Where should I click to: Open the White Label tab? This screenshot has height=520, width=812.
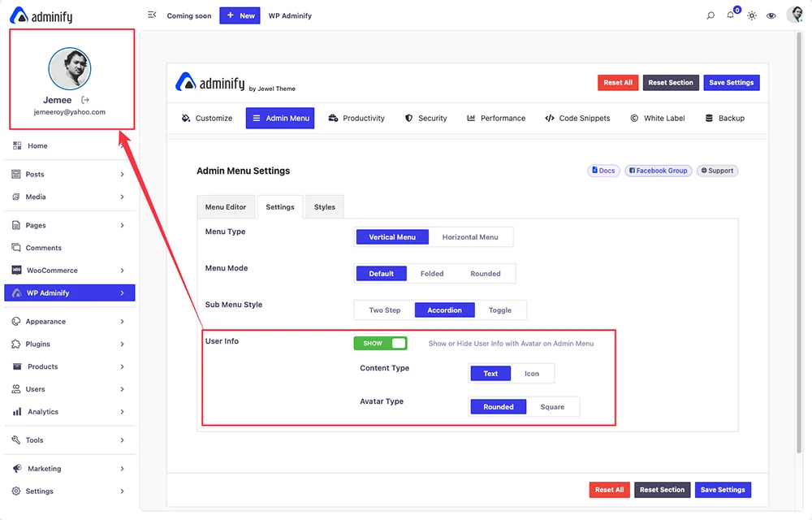pyautogui.click(x=658, y=118)
